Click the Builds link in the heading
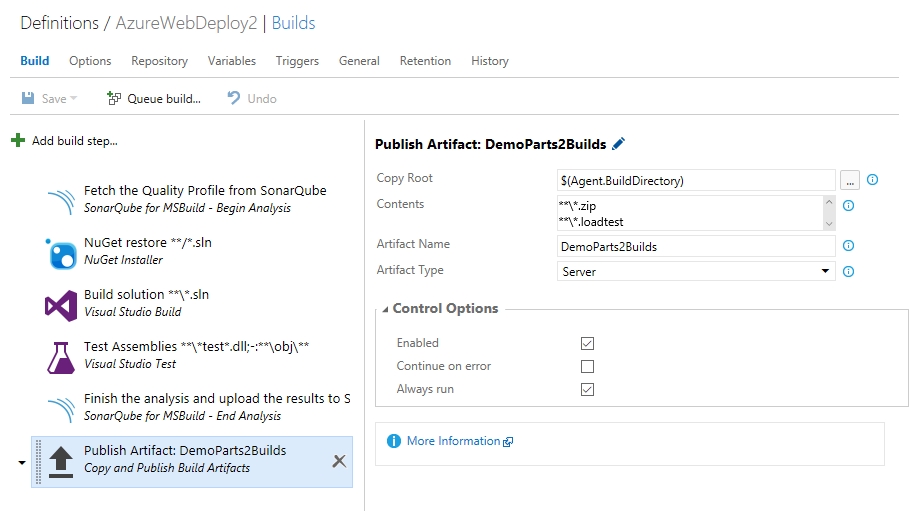This screenshot has width=909, height=511. point(293,23)
